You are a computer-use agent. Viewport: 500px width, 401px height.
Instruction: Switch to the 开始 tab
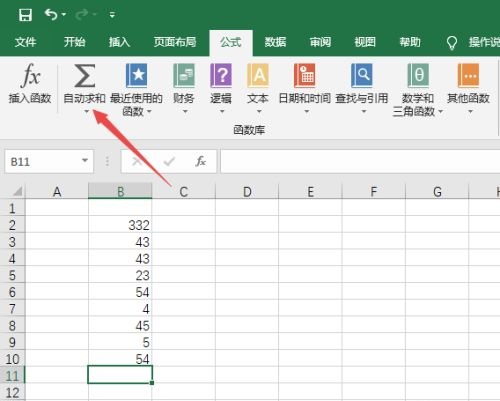tap(74, 42)
